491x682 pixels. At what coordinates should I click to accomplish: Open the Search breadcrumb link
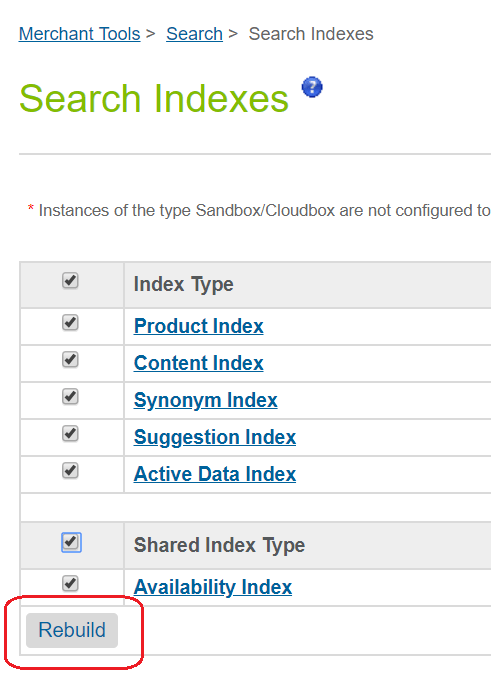[x=194, y=33]
